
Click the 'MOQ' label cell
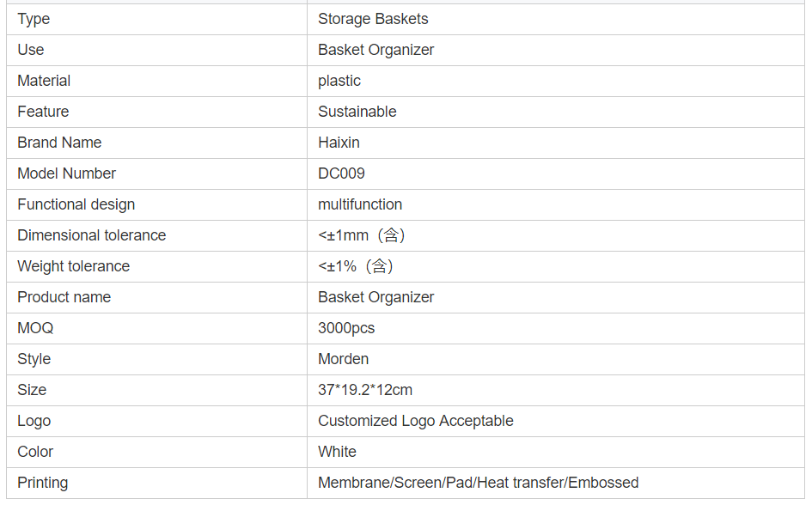[x=35, y=328]
